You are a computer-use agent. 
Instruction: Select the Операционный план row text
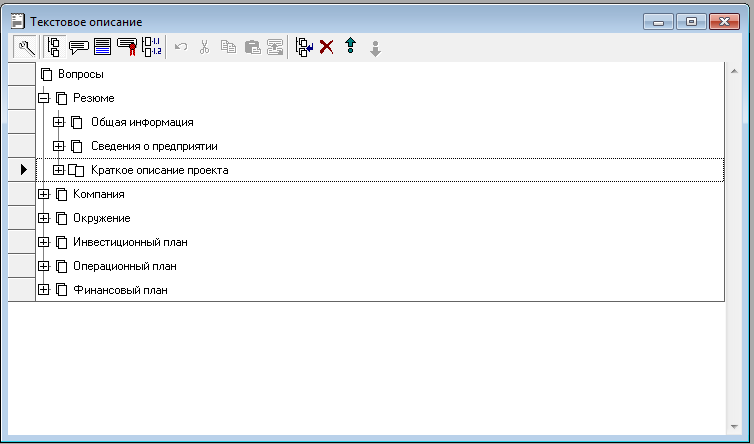click(125, 266)
